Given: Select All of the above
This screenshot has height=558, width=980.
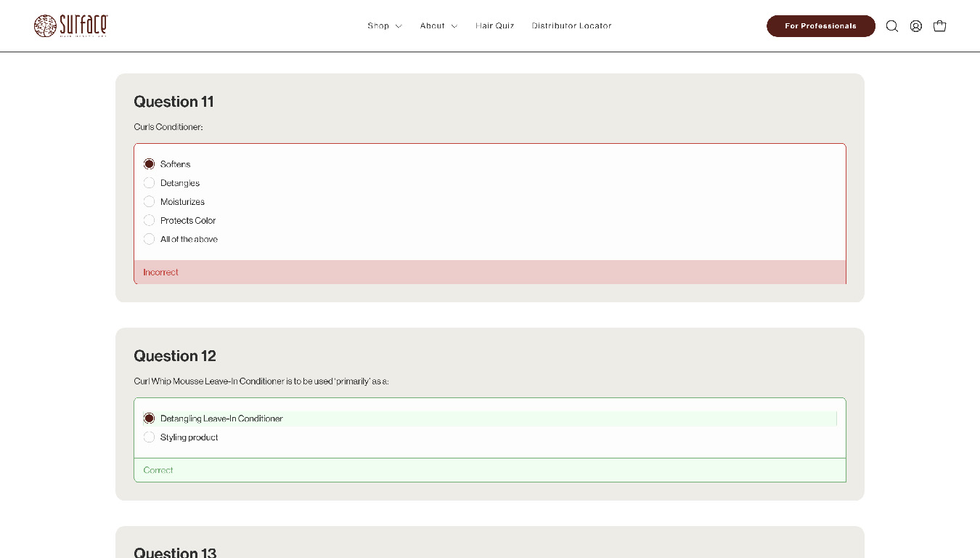Looking at the screenshot, I should tap(149, 239).
